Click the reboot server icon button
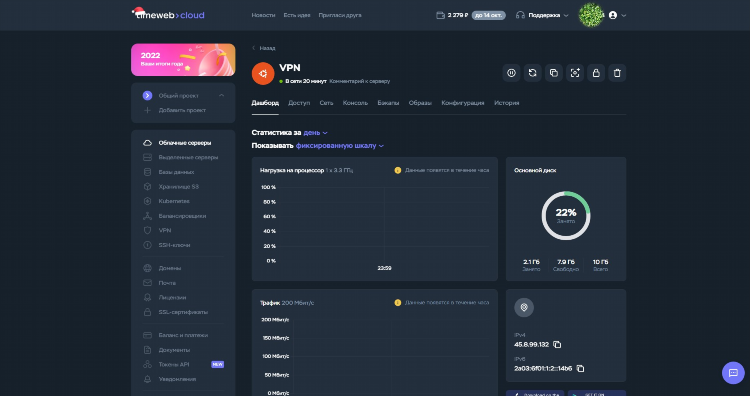Image resolution: width=750 pixels, height=396 pixels. (x=532, y=73)
